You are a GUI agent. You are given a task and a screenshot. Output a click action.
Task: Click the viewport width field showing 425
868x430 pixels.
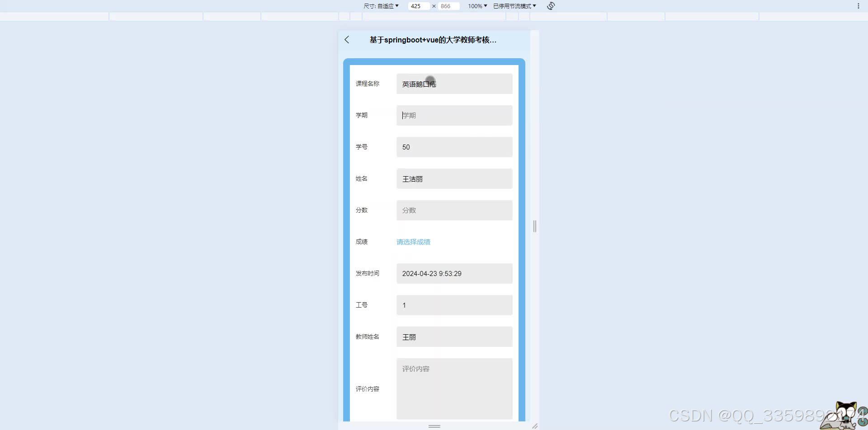[x=419, y=6]
